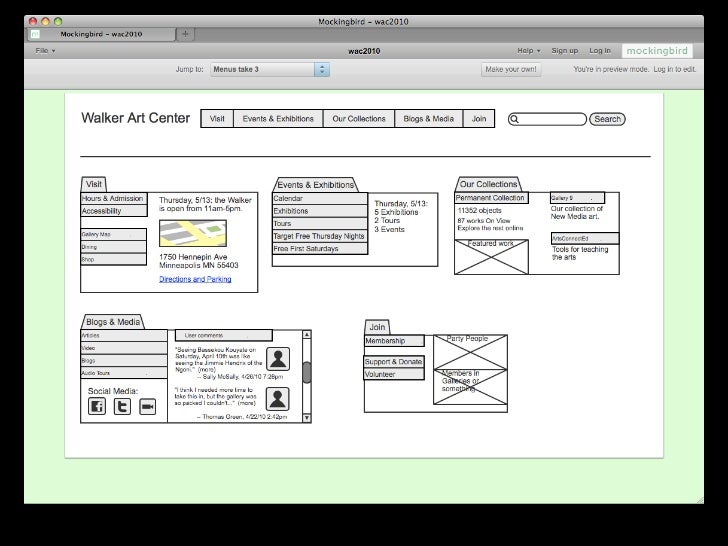Click Video menu item

pyautogui.click(x=124, y=348)
